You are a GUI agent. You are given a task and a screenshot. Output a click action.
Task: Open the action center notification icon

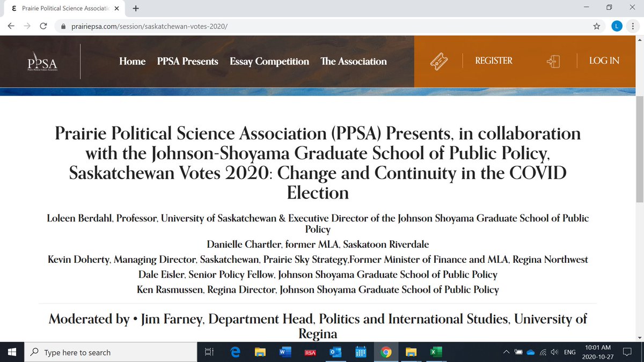(627, 352)
